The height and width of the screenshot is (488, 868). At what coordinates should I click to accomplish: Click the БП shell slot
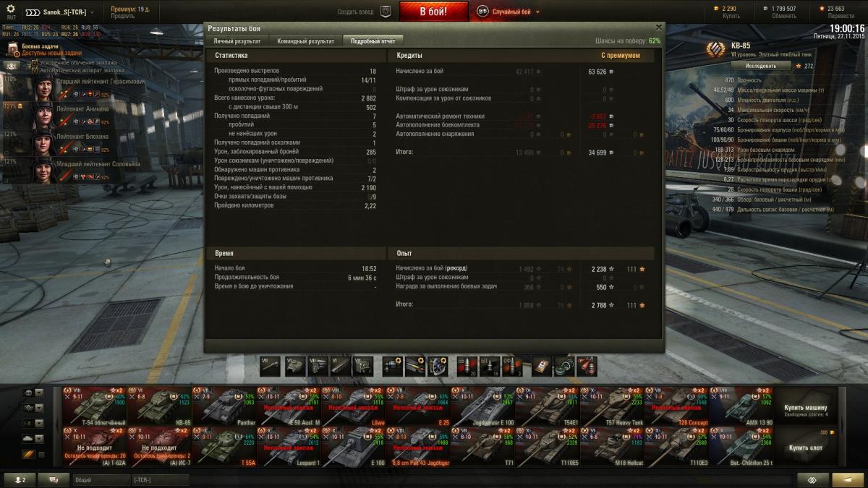[x=491, y=366]
